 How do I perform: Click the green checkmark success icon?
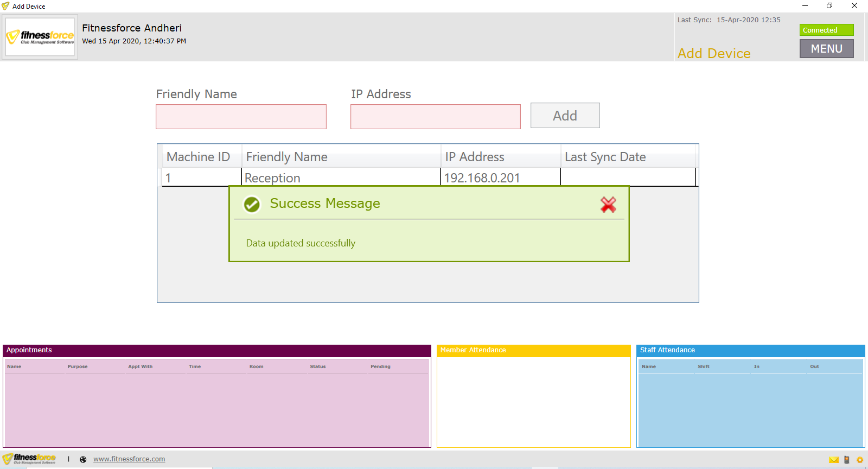[x=252, y=205]
